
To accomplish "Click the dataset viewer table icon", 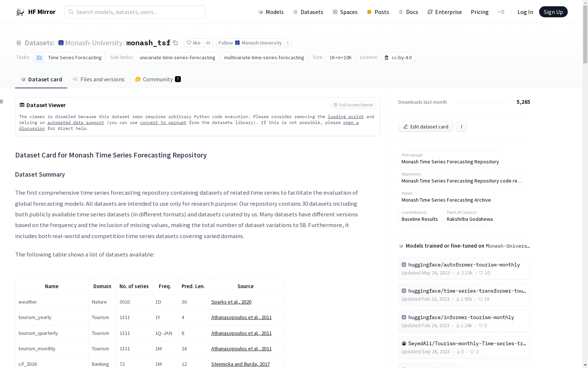I will click(x=22, y=105).
